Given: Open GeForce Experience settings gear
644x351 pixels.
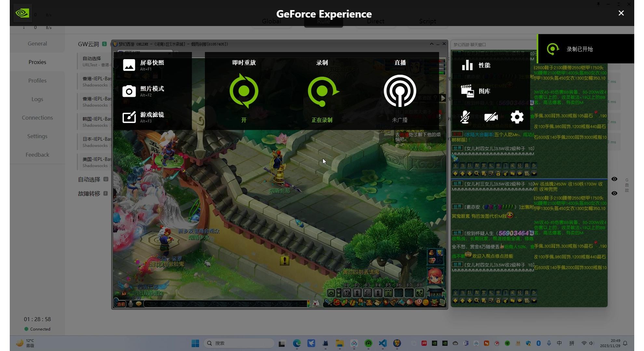Looking at the screenshot, I should click(x=517, y=117).
